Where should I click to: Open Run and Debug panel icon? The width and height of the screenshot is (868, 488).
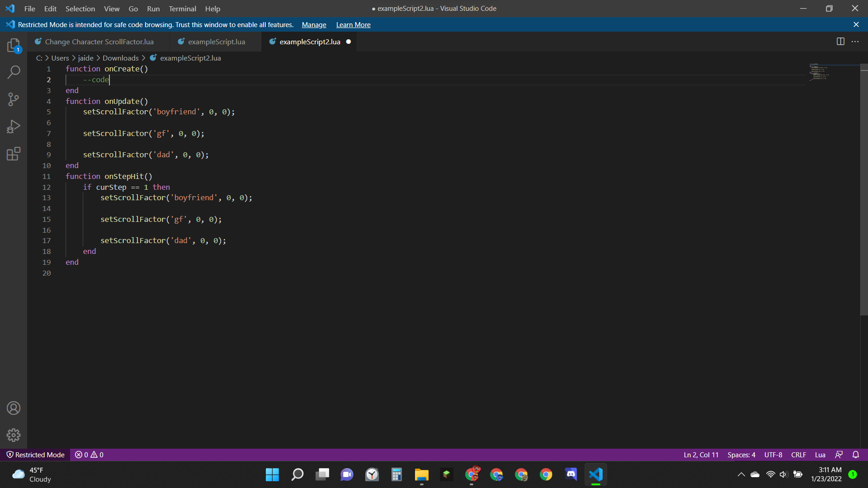coord(14,127)
